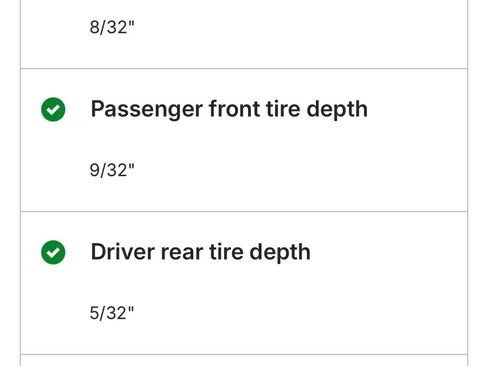Tap the word "Driver" in the heading

coord(123,252)
